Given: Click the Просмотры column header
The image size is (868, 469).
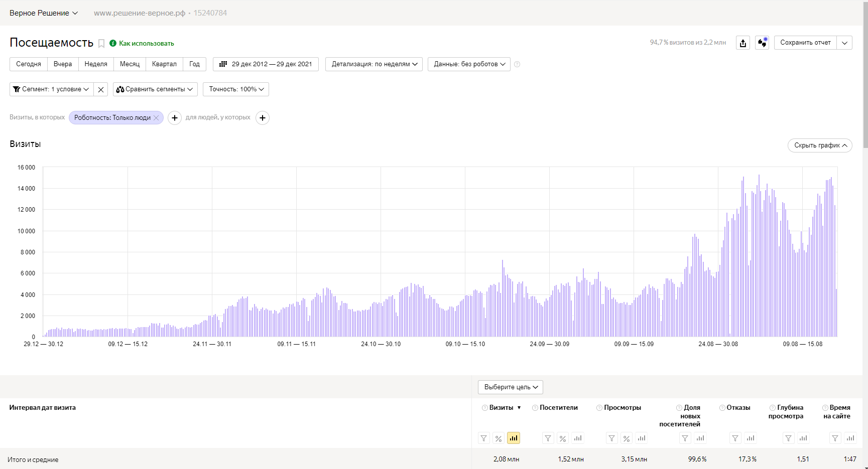Looking at the screenshot, I should pos(623,408).
